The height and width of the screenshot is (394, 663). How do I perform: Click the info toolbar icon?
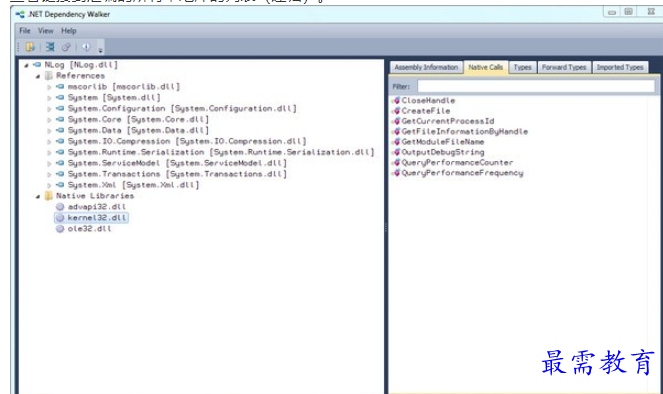pos(86,47)
